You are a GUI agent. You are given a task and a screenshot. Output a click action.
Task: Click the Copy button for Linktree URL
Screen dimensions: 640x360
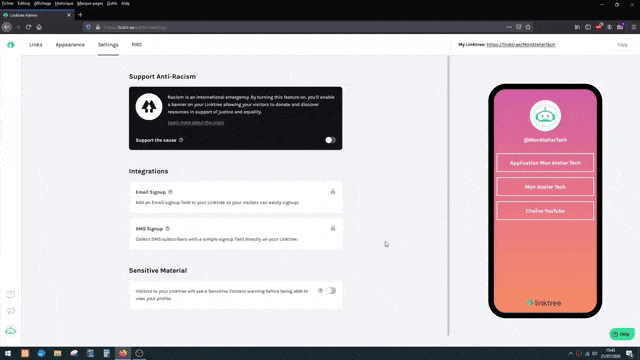tap(622, 44)
